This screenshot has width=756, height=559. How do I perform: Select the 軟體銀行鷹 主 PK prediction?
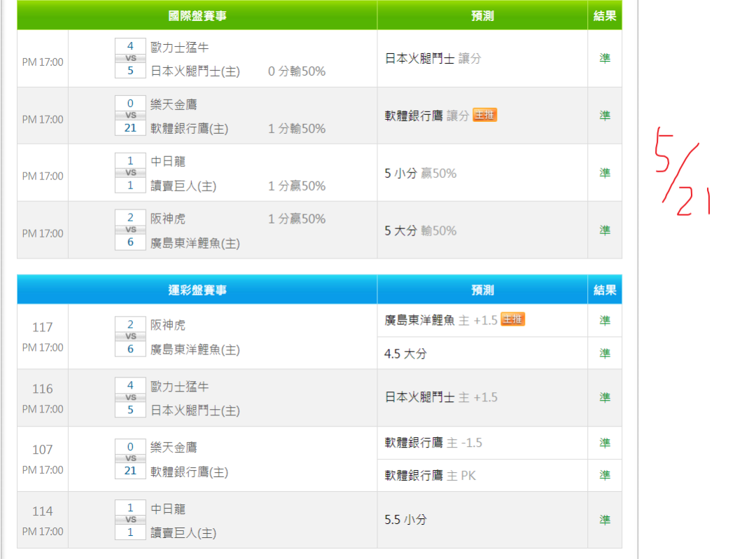(430, 476)
